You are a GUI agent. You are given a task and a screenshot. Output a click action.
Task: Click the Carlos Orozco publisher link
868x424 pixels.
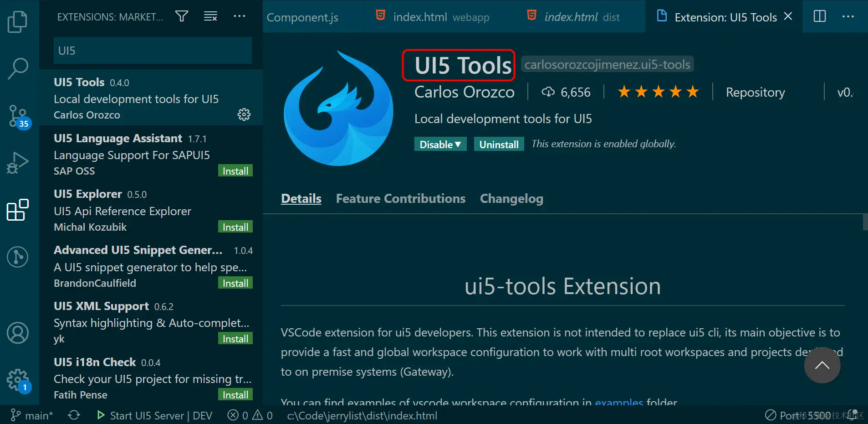464,92
